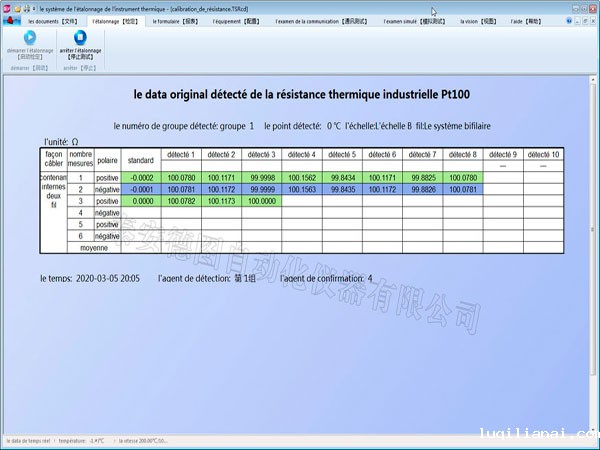Viewport: 600px width, 450px height.
Task: Select cell 100.0782 in row 3
Action: point(181,201)
